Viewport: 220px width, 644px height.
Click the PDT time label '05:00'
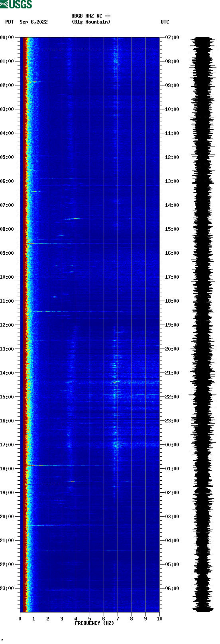click(7, 157)
